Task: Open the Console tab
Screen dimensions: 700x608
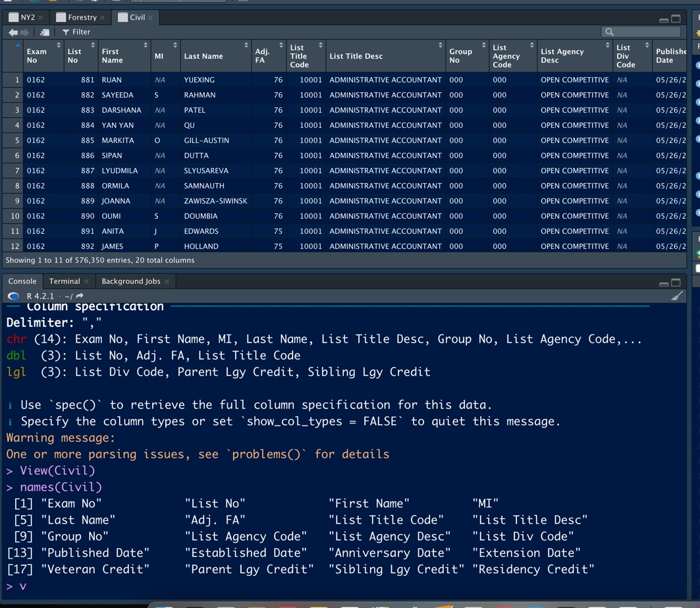Action: pos(22,281)
